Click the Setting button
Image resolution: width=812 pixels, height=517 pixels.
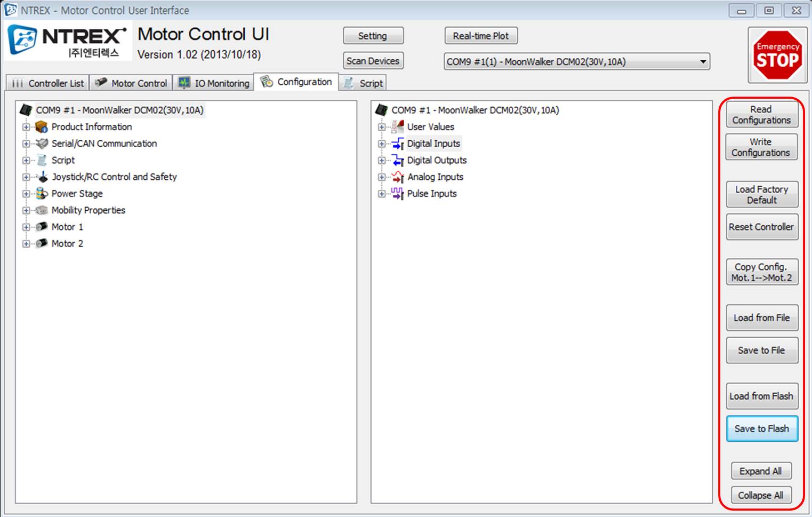click(x=373, y=36)
